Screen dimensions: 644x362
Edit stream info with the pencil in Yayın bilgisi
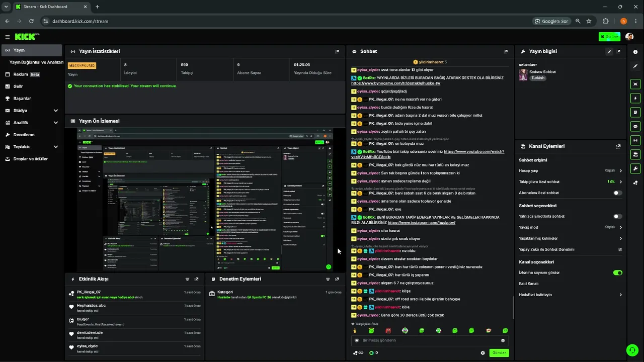(609, 51)
